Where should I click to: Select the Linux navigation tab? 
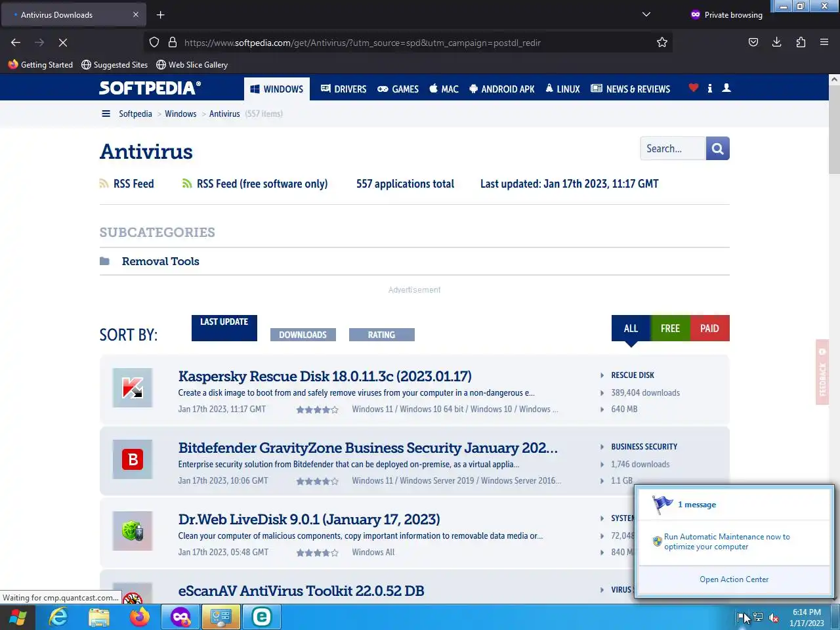coord(562,89)
